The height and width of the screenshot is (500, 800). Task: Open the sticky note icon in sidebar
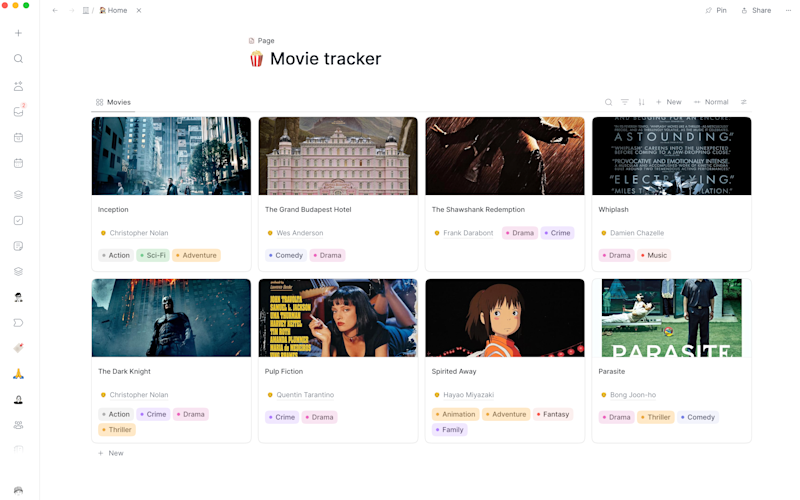tap(18, 246)
